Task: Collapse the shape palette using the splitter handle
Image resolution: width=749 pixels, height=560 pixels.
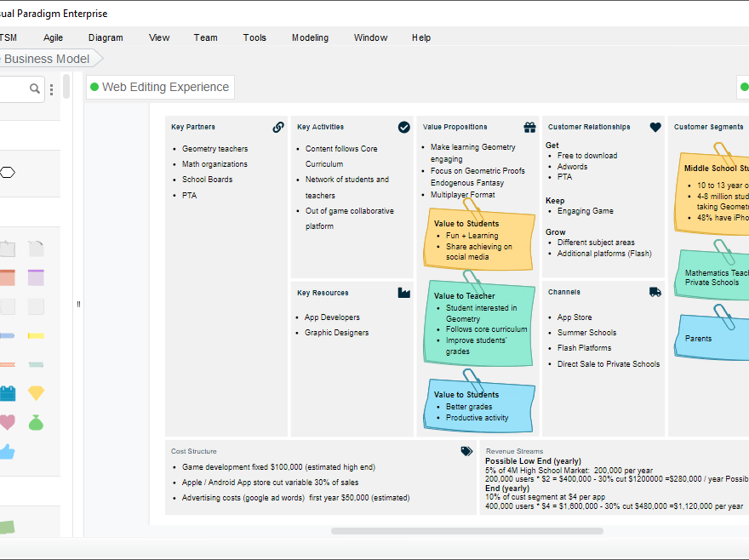Action: [x=77, y=303]
